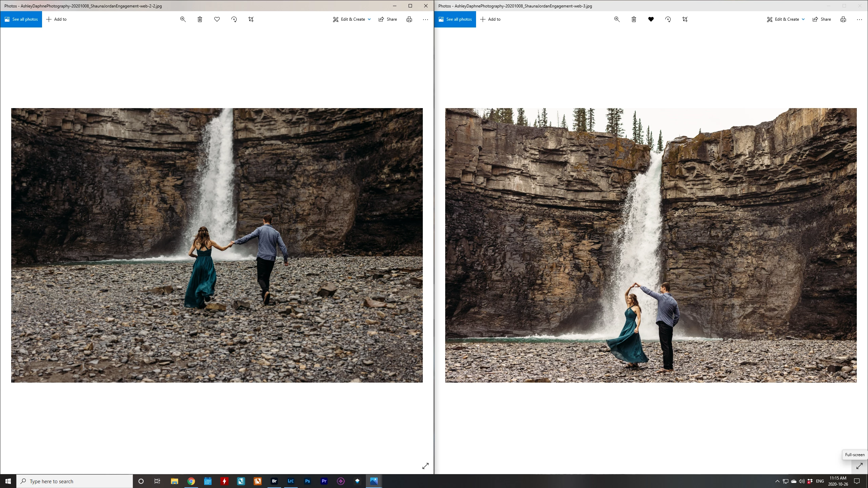Click See all photos in left window

21,19
